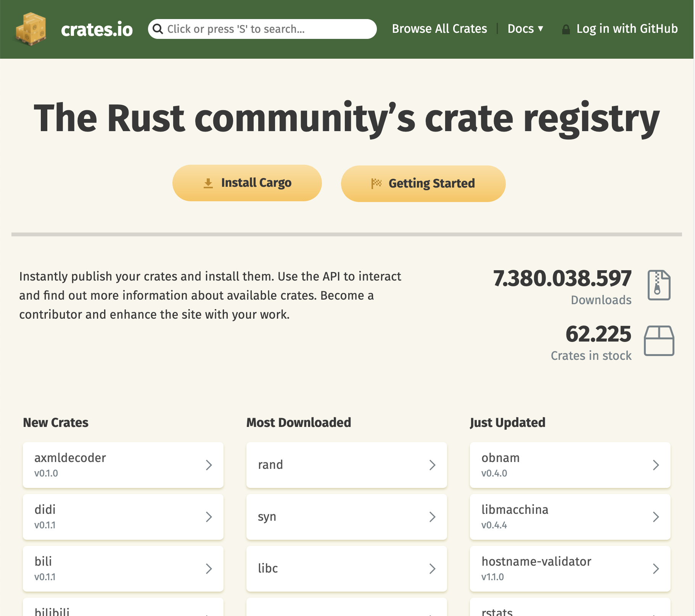Screen dimensions: 695x616
Task: Click the Most Downloaded heading
Action: [299, 422]
